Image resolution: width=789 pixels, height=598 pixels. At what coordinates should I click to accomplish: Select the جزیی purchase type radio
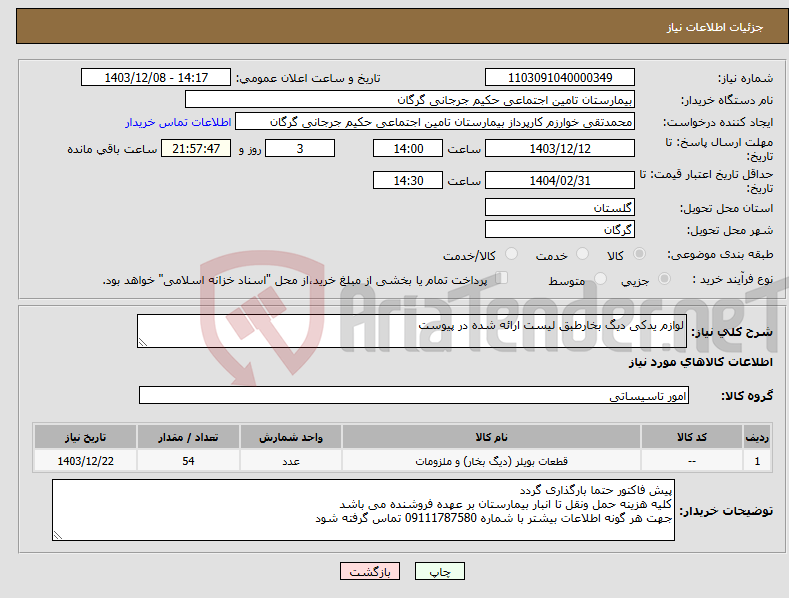click(x=664, y=278)
